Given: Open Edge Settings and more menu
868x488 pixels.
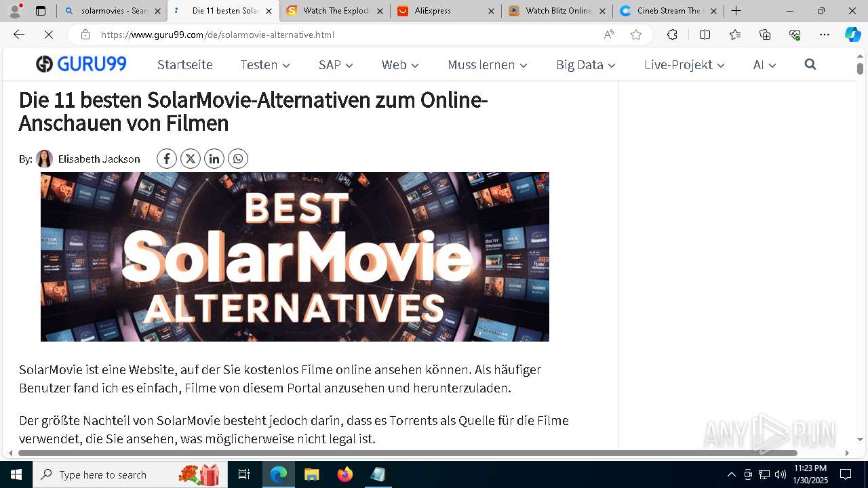Looking at the screenshot, I should coord(825,35).
